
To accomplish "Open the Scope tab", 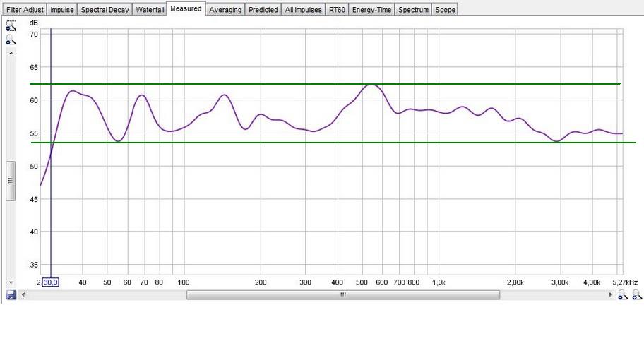I will (445, 10).
